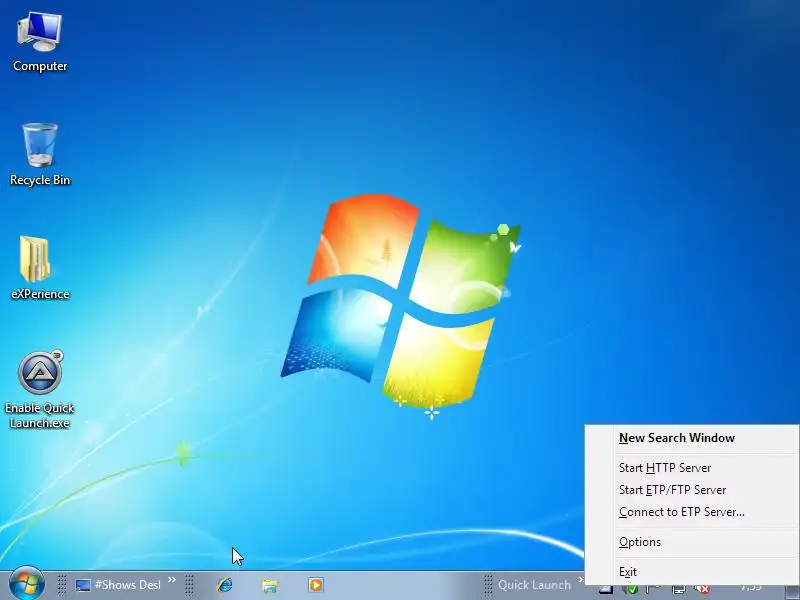The height and width of the screenshot is (600, 800).
Task: Click the green checkmark tray icon
Action: coord(631,590)
